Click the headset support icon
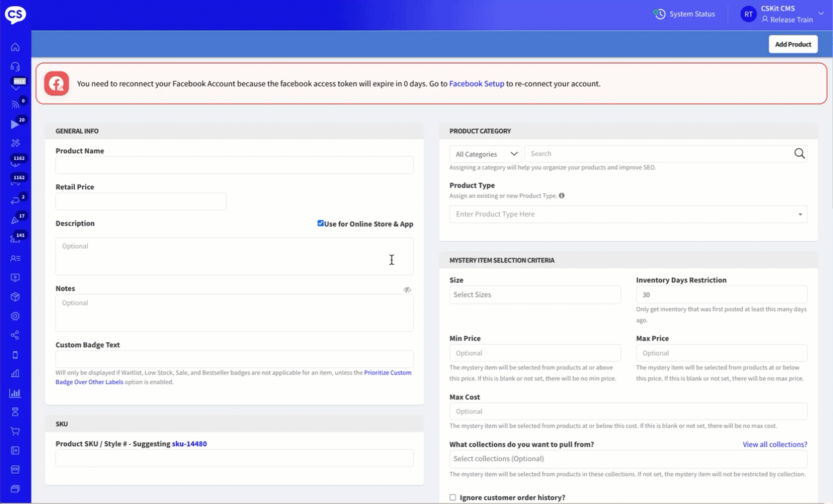The image size is (833, 504). click(x=15, y=66)
